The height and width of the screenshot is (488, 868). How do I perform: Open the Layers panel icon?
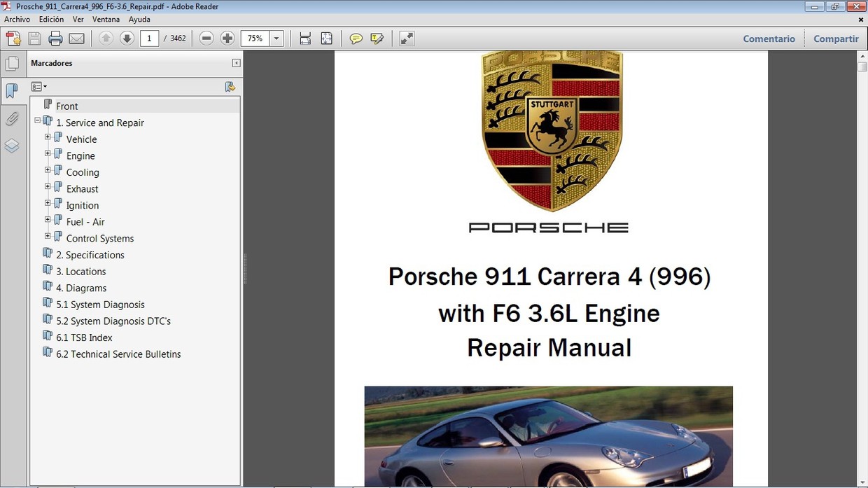[13, 145]
